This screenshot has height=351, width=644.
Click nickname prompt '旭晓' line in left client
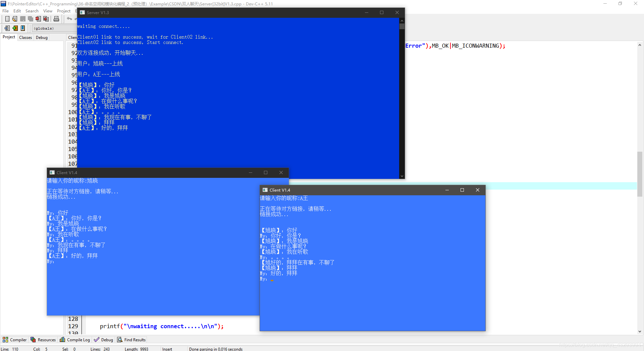72,181
